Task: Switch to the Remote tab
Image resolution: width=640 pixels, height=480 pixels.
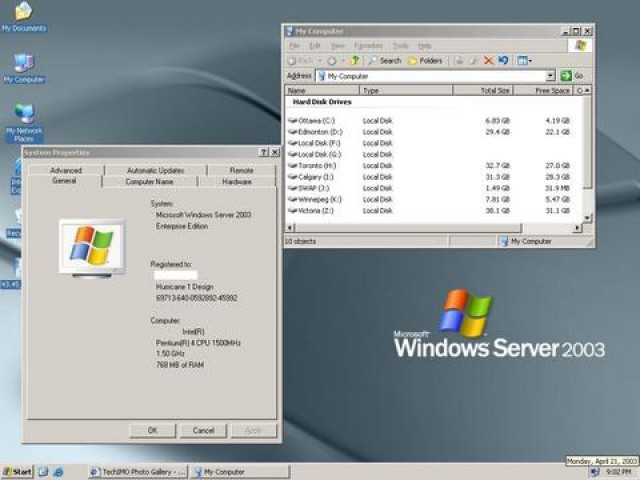Action: point(242,170)
